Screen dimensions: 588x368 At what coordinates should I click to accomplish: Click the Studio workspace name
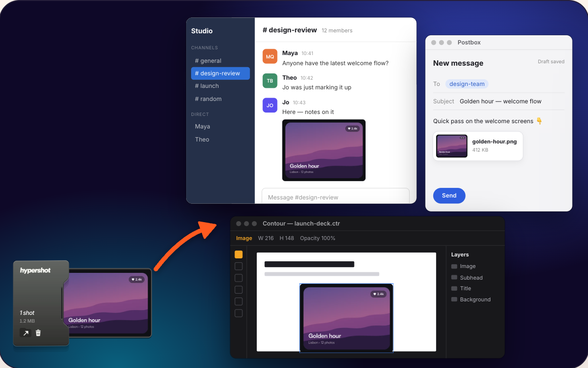[202, 31]
